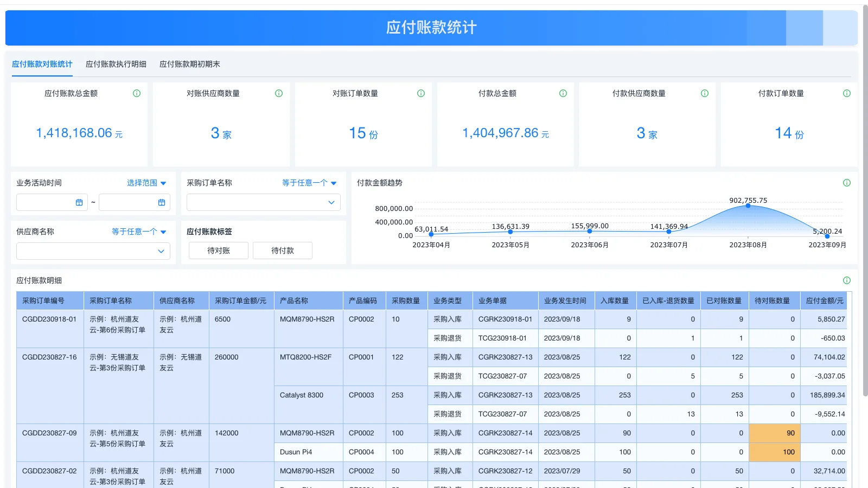Viewport: 868px width, 488px height.
Task: Click 产品名称 column header
Action: [x=309, y=300]
